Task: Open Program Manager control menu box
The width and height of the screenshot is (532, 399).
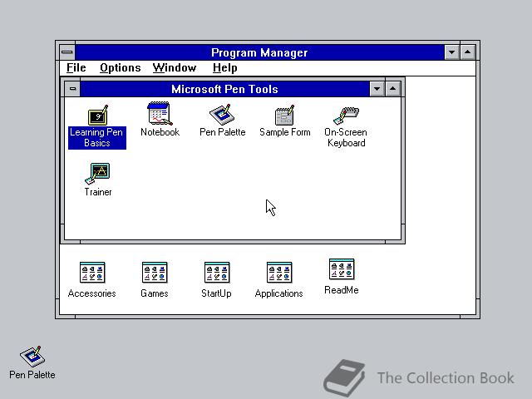Action: click(67, 52)
